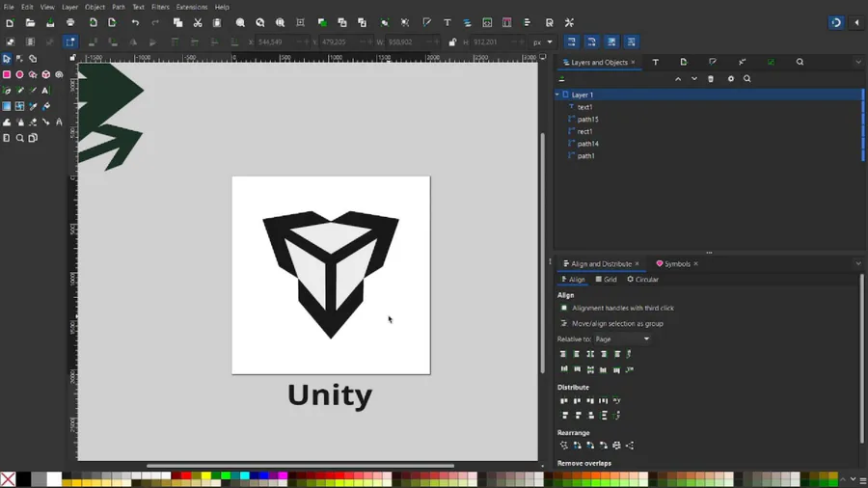
Task: Undo the last action
Action: (x=135, y=23)
